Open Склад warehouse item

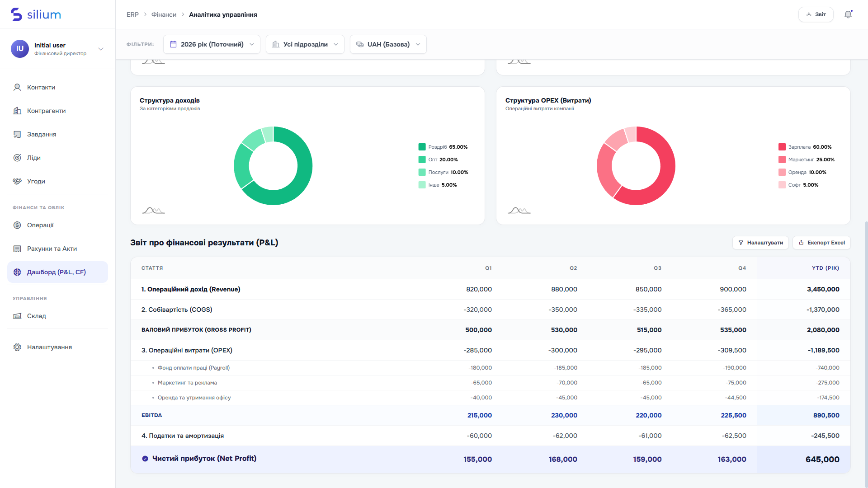tap(57, 316)
